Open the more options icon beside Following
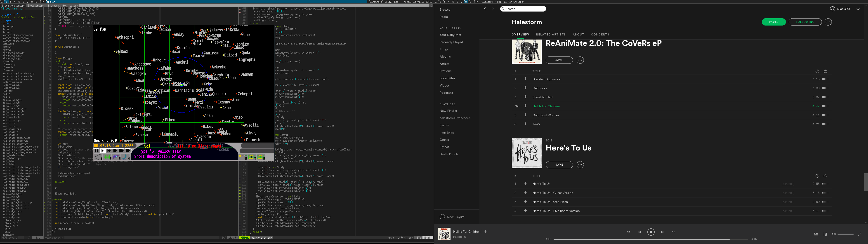Image resolution: width=868 pixels, height=244 pixels. tap(828, 22)
